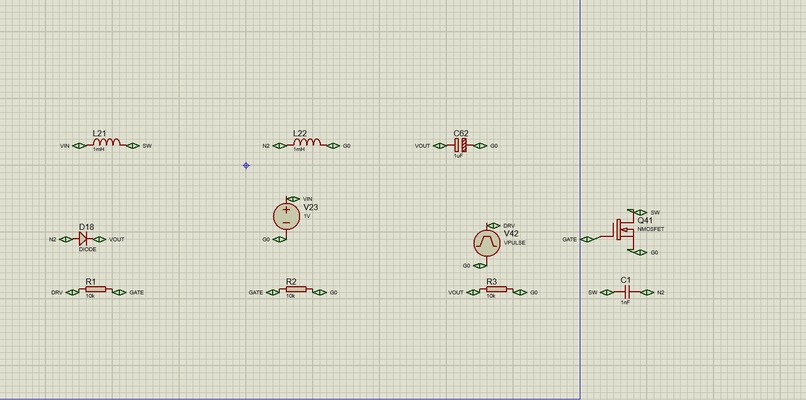Click the G0 terminal of V42
The image size is (806, 400).
(480, 266)
